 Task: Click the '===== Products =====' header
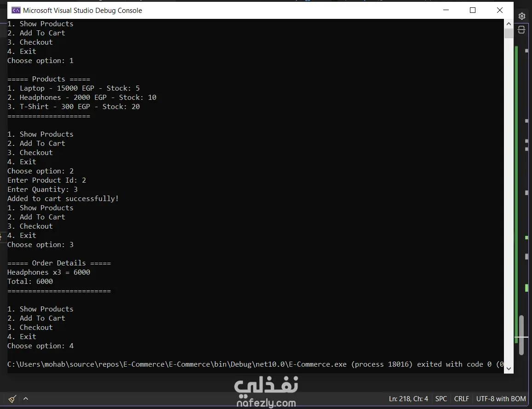pyautogui.click(x=49, y=79)
